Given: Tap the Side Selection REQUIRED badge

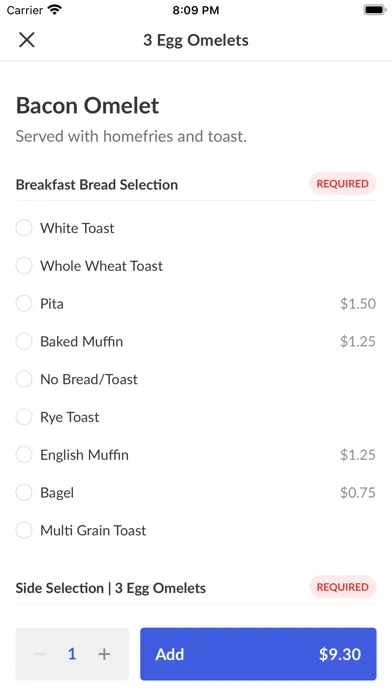Looking at the screenshot, I should point(342,587).
